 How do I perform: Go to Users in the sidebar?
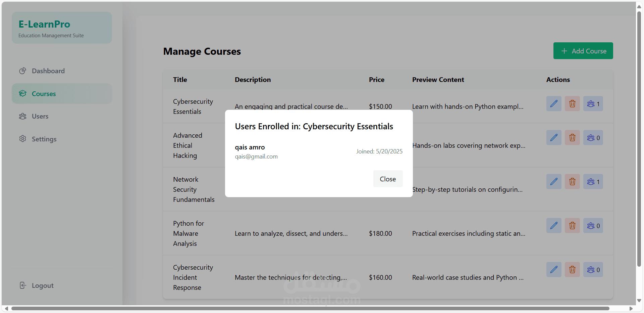62,116
